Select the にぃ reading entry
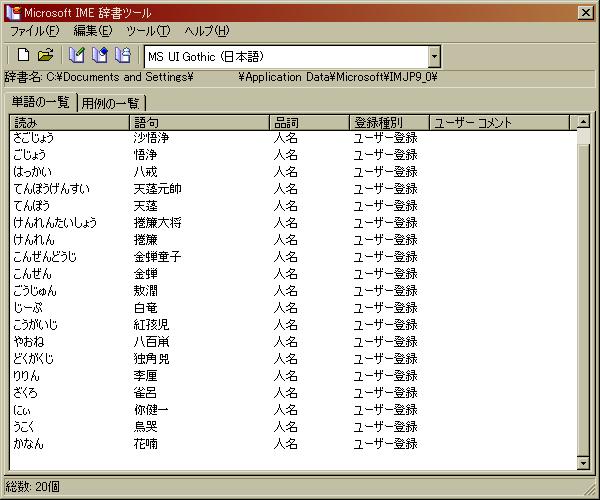600x500 pixels. 22,410
